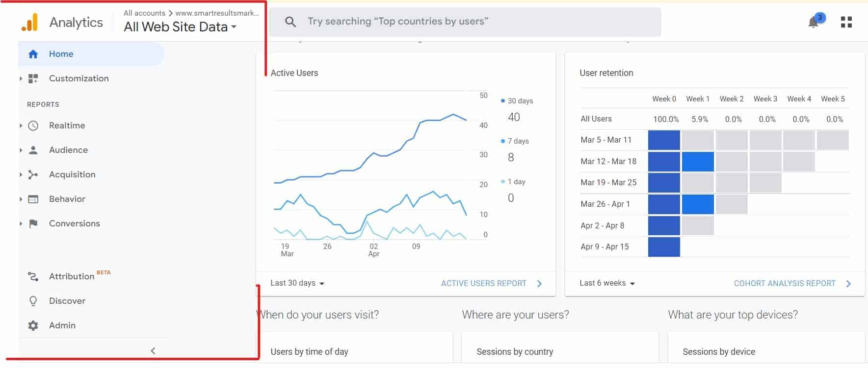Open Conversions reports
Image resolution: width=868 pixels, height=368 pixels.
[x=75, y=223]
